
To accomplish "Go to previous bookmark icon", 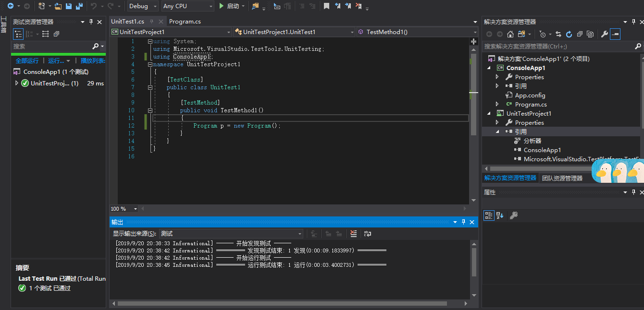I will coord(337,6).
